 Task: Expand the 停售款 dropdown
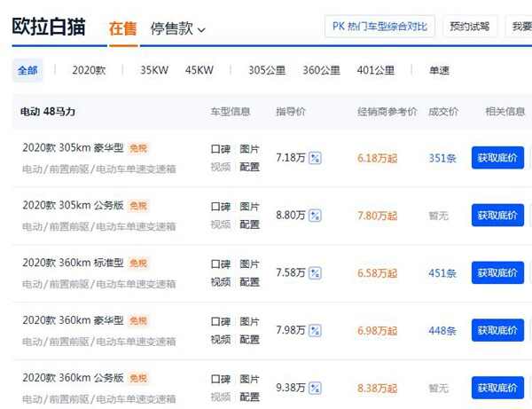point(178,28)
